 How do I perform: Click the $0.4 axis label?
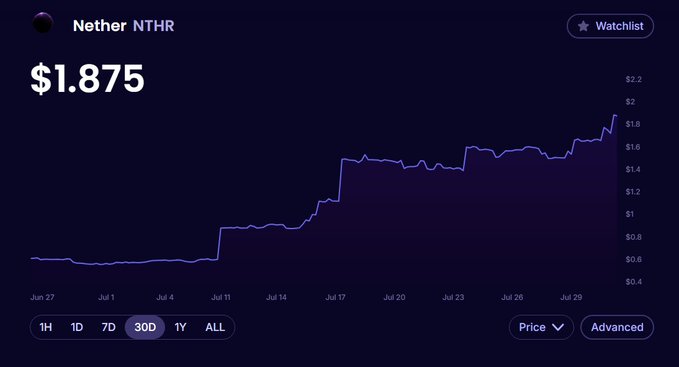[x=634, y=282]
